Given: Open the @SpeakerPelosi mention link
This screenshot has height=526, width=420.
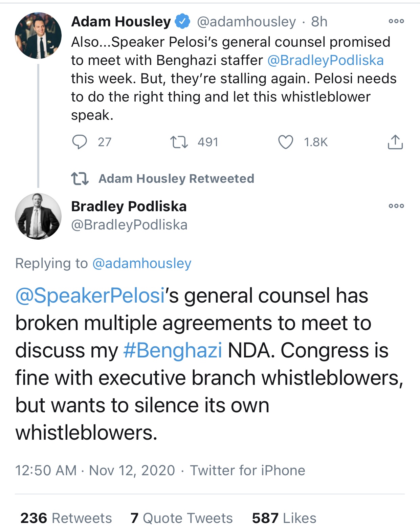Looking at the screenshot, I should [x=90, y=295].
